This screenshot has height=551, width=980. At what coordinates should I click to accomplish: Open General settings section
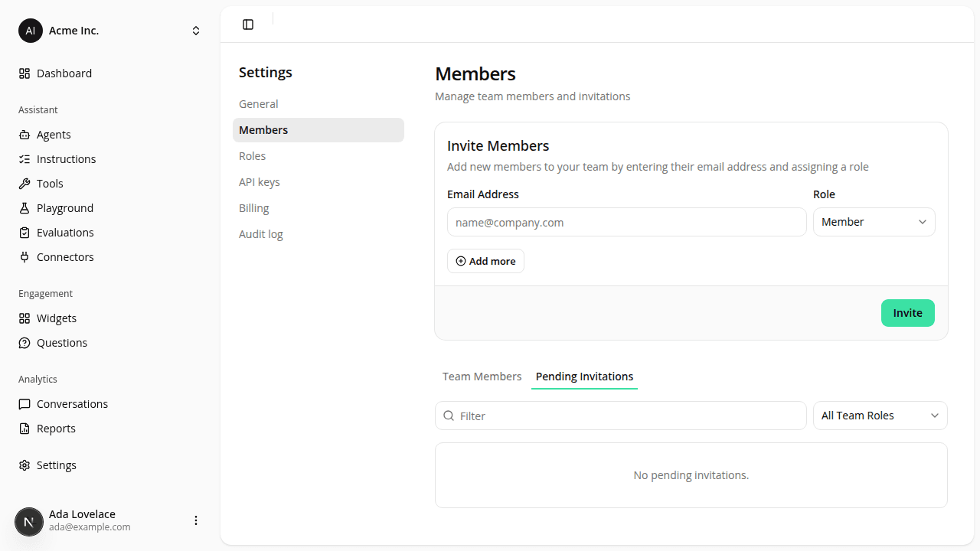pos(318,104)
